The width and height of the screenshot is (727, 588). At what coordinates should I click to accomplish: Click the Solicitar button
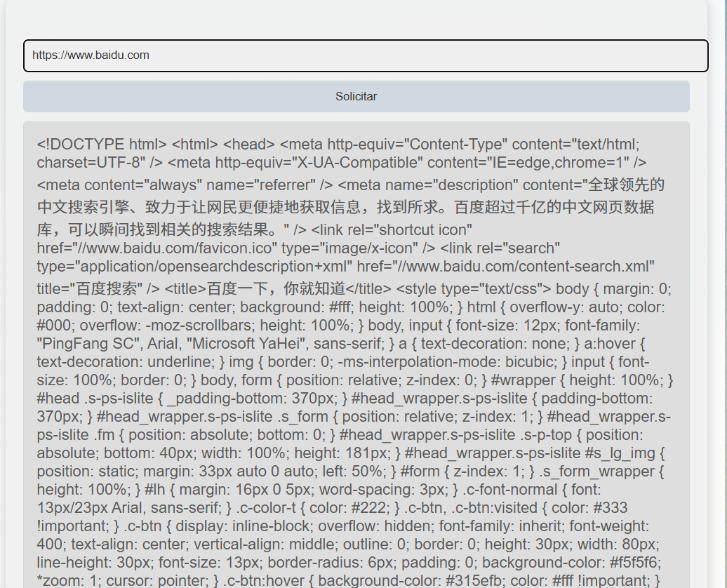click(x=356, y=96)
